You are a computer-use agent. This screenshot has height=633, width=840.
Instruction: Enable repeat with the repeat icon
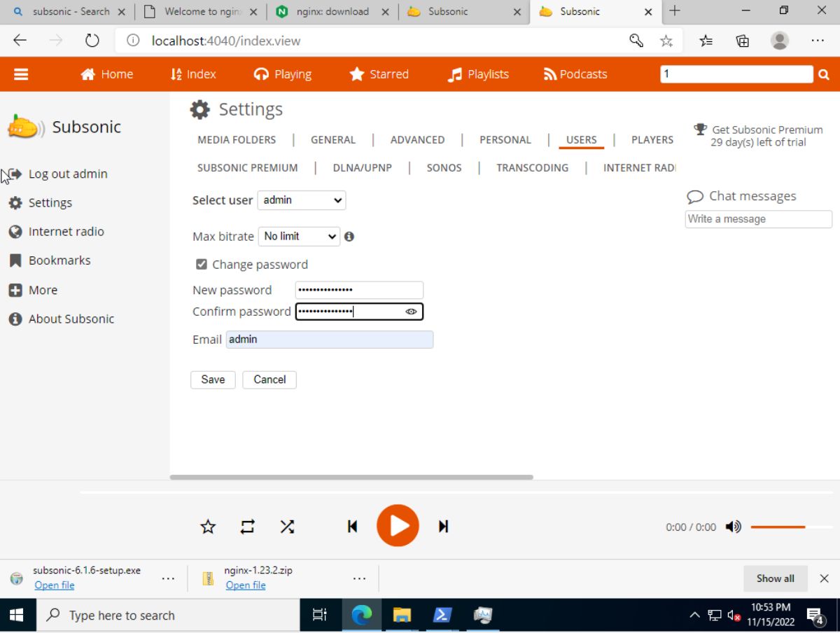click(246, 526)
